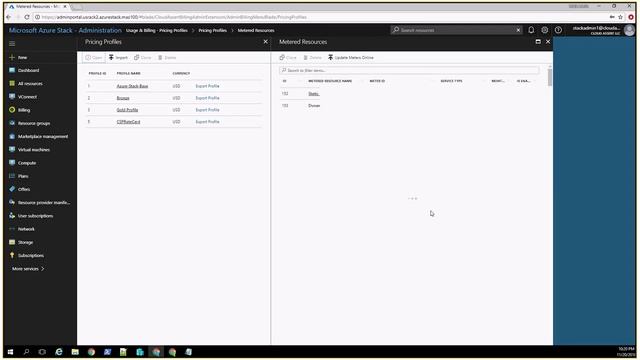
Task: Click the Metered Resources scrollbar
Action: (550, 78)
